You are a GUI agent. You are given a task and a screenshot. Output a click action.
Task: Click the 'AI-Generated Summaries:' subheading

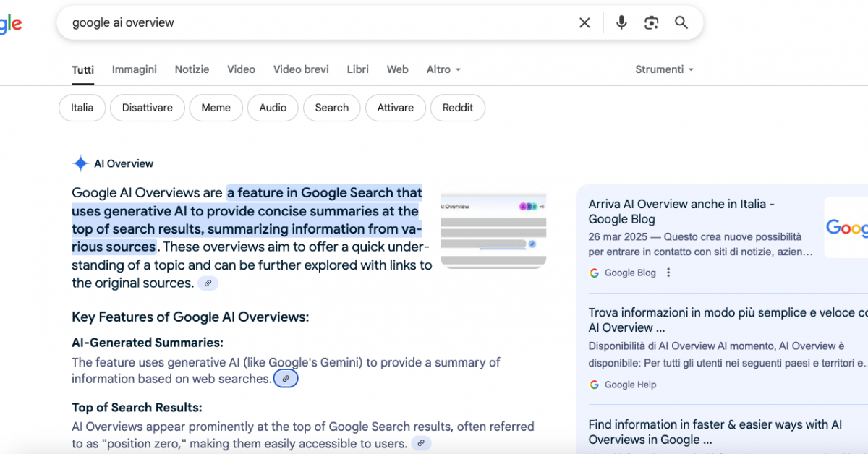tap(148, 343)
